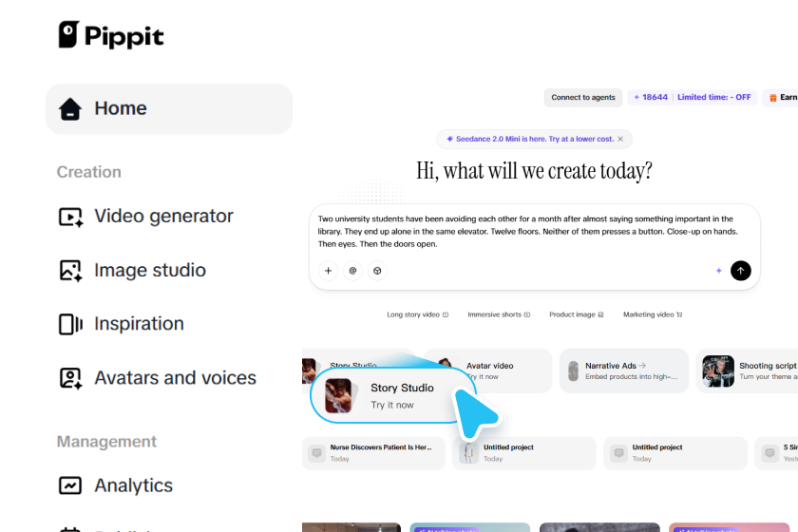This screenshot has height=532, width=798.
Task: Select Marketing video suggestion
Action: [x=653, y=314]
